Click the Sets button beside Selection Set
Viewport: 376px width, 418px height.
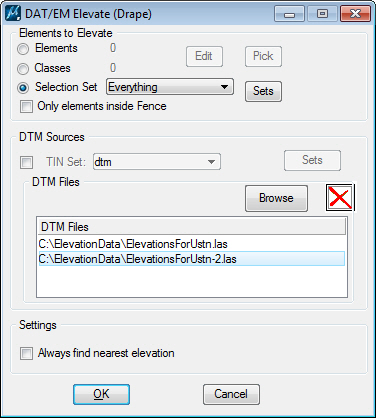(x=263, y=91)
